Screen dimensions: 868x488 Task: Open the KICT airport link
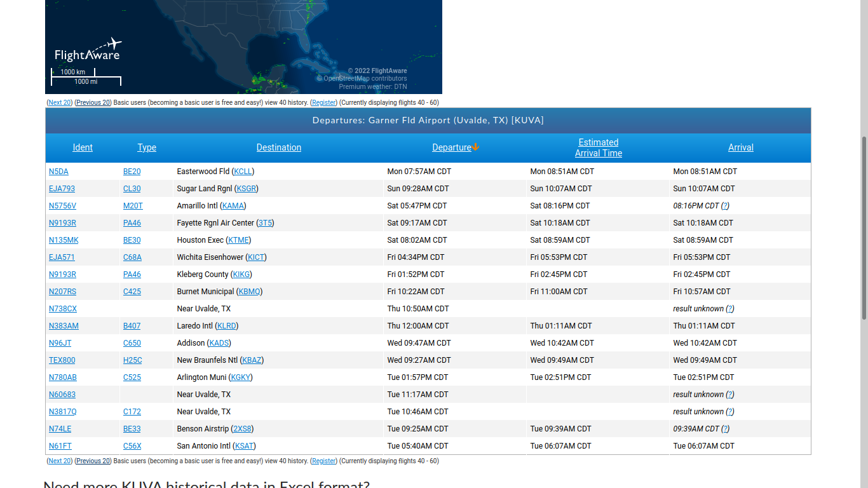coord(256,257)
